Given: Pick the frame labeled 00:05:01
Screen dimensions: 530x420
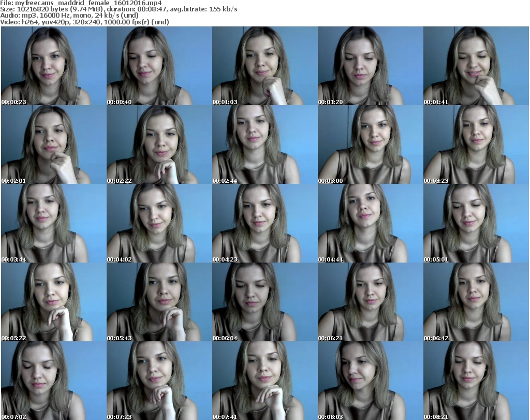Looking at the screenshot, I should pyautogui.click(x=476, y=223).
